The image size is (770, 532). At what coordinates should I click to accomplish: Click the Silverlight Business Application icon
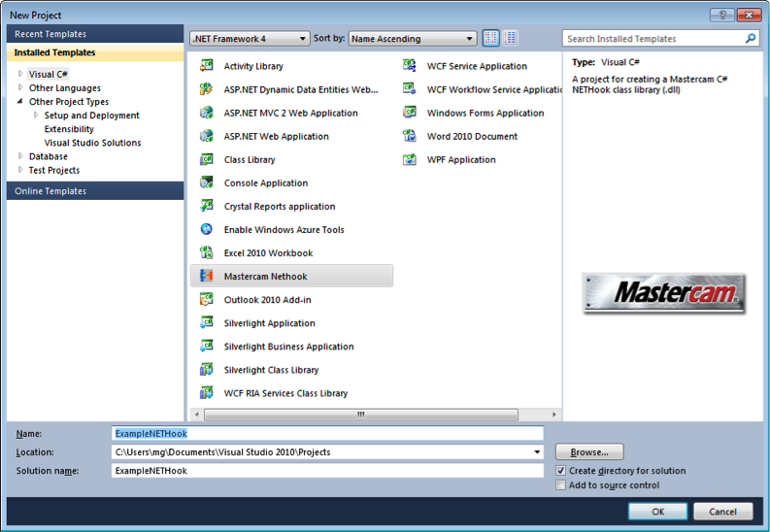pos(206,346)
